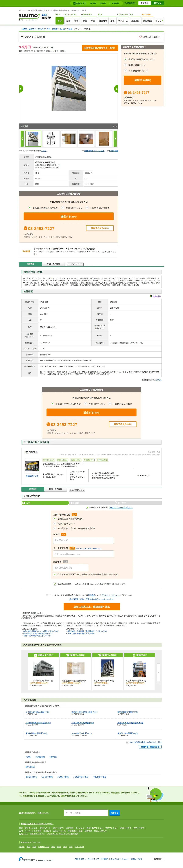183x868 pixels.
Task: Select the 注文住宅 navigation tab
Action: pos(103,21)
